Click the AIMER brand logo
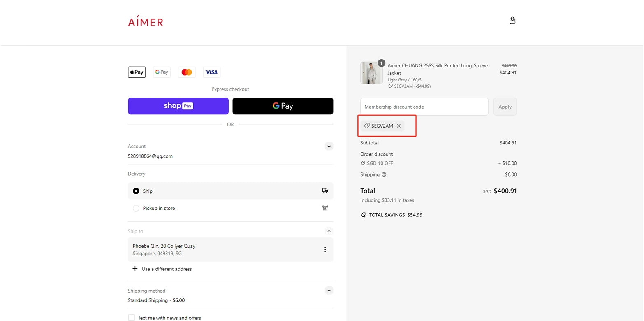 tap(146, 21)
